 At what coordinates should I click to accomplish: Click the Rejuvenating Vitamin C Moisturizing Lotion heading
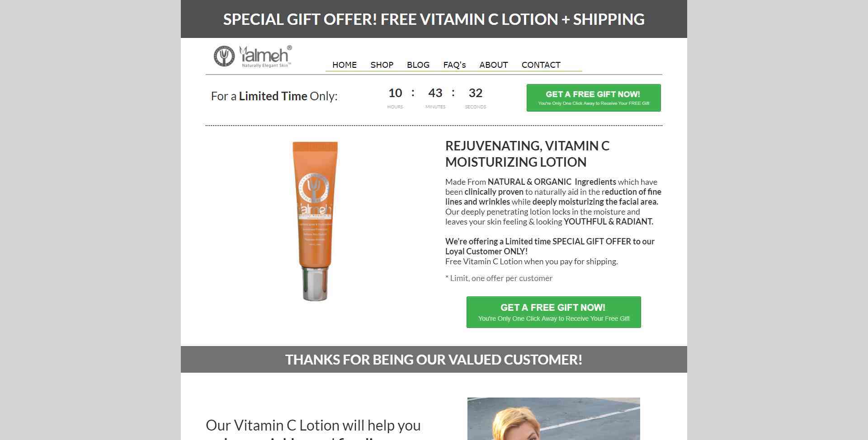pos(528,154)
